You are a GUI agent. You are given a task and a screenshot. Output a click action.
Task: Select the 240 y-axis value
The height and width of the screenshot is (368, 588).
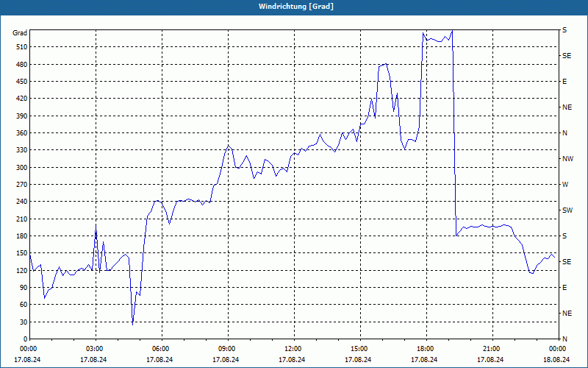[x=21, y=202]
